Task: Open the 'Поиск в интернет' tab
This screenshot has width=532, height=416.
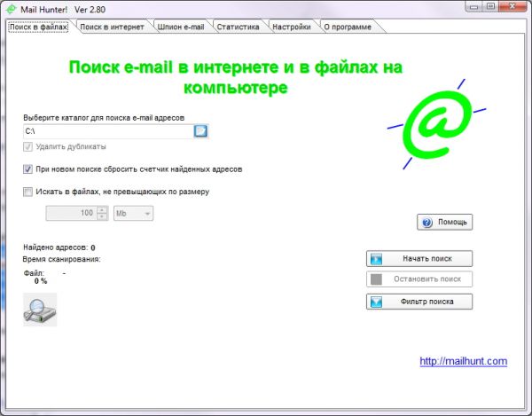Action: click(112, 27)
